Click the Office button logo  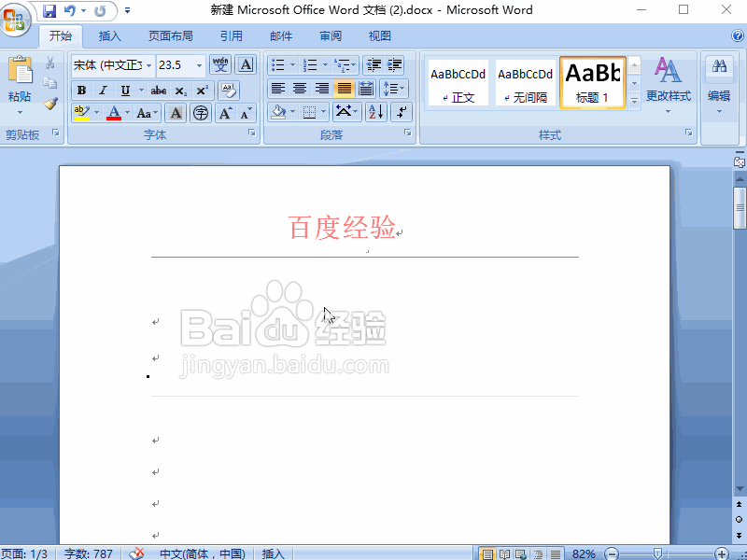(x=15, y=19)
